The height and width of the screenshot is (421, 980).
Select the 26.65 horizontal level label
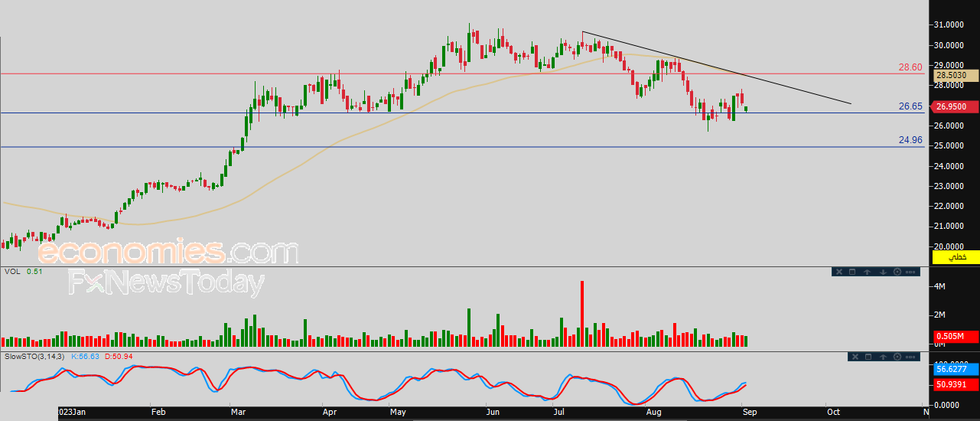(910, 106)
